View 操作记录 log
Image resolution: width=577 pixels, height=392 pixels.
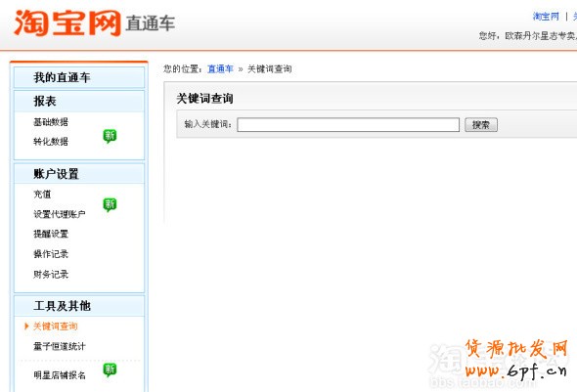pyautogui.click(x=51, y=254)
